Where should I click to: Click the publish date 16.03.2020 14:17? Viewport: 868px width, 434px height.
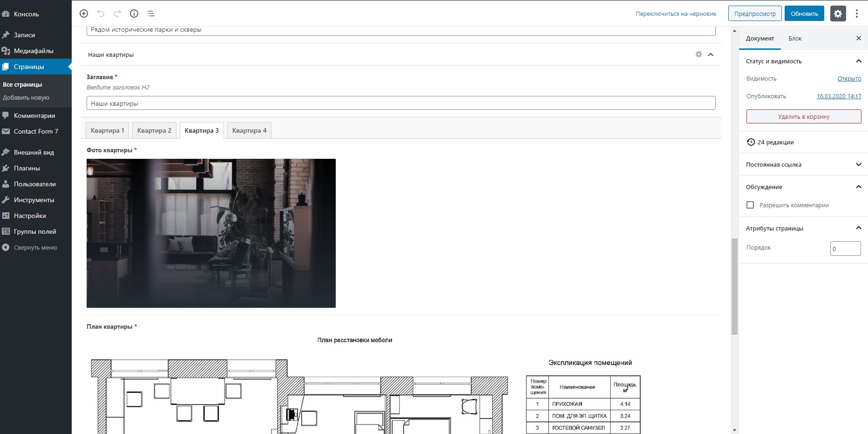(839, 96)
